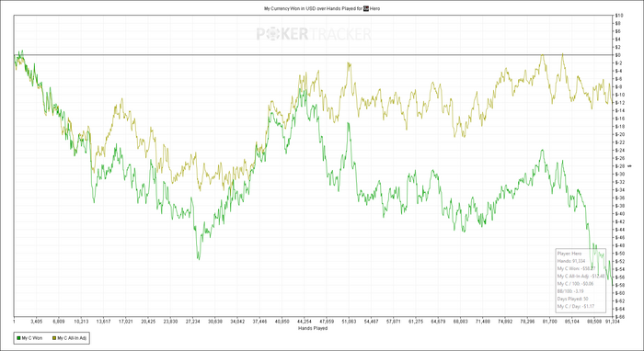The width and height of the screenshot is (644, 351).
Task: Click the 'BB/100: -3.19' summary line
Action: [x=570, y=291]
